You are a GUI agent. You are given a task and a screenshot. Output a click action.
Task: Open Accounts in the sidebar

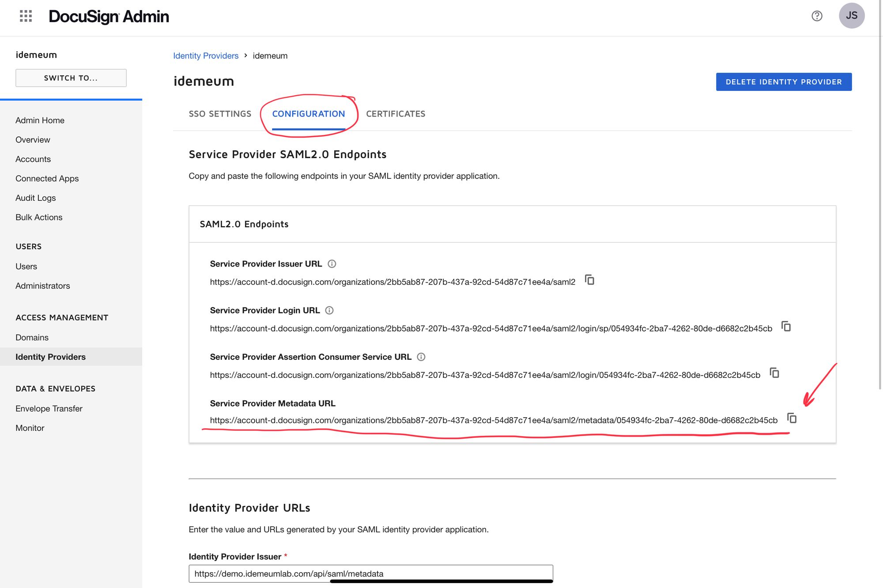point(33,159)
